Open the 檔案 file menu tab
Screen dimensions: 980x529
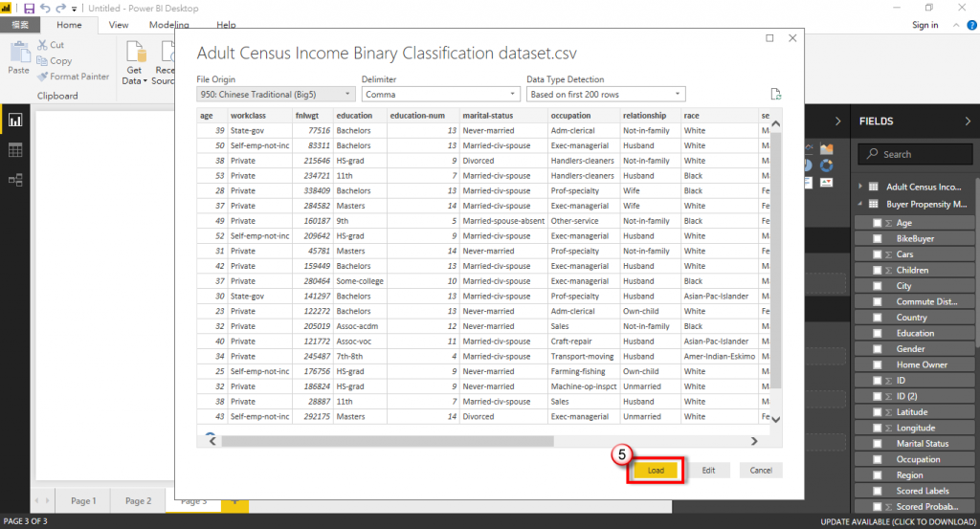[20, 25]
